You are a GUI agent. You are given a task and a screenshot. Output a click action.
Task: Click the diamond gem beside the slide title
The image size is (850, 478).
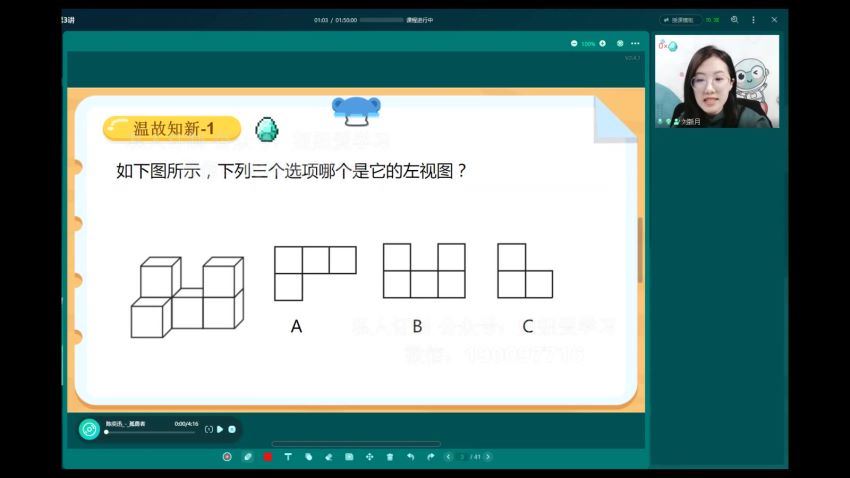[x=267, y=130]
